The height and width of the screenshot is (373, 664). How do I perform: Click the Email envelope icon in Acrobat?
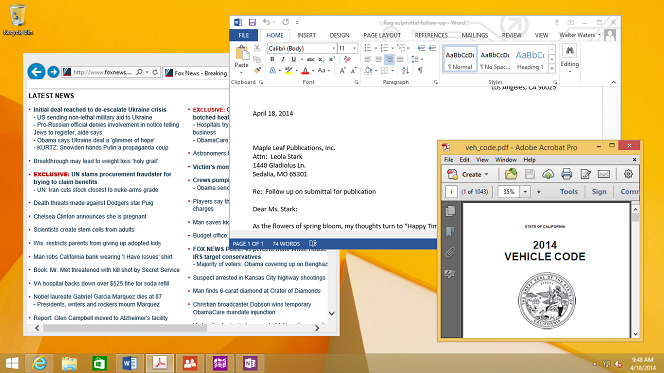(x=604, y=174)
